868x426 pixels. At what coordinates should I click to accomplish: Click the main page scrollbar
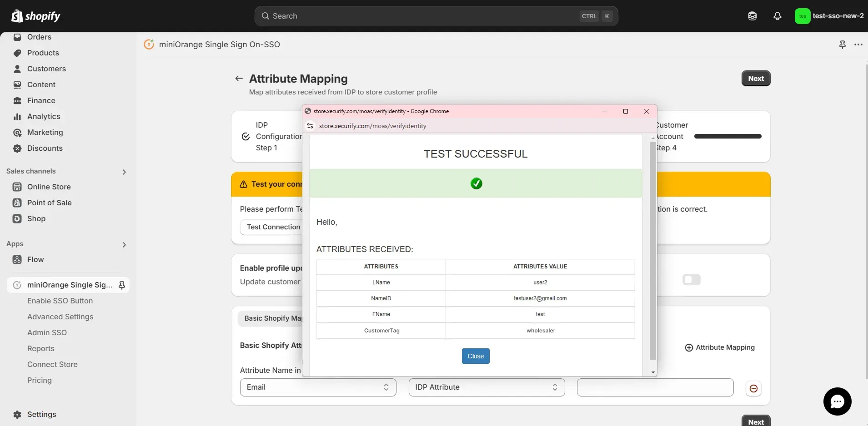[x=867, y=222]
